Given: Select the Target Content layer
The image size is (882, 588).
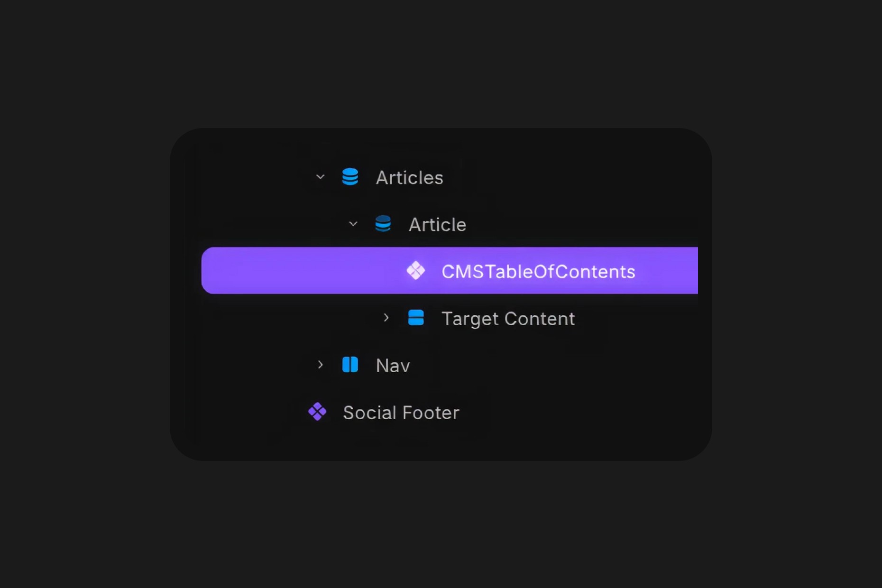Looking at the screenshot, I should point(508,318).
